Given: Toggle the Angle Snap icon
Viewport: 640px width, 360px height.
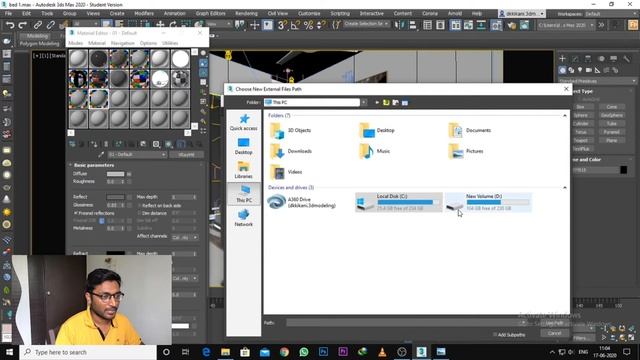Looking at the screenshot, I should [x=295, y=25].
